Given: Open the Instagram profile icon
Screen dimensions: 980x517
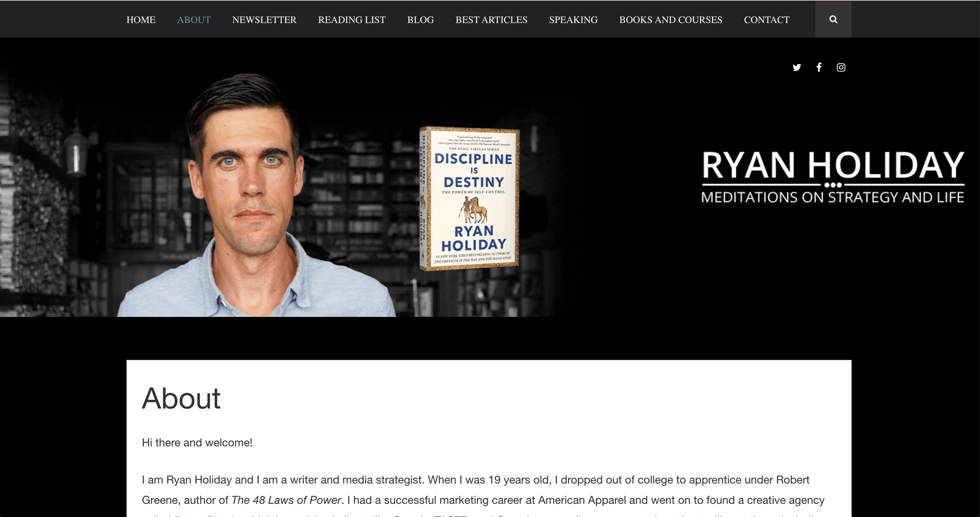Looking at the screenshot, I should [841, 67].
